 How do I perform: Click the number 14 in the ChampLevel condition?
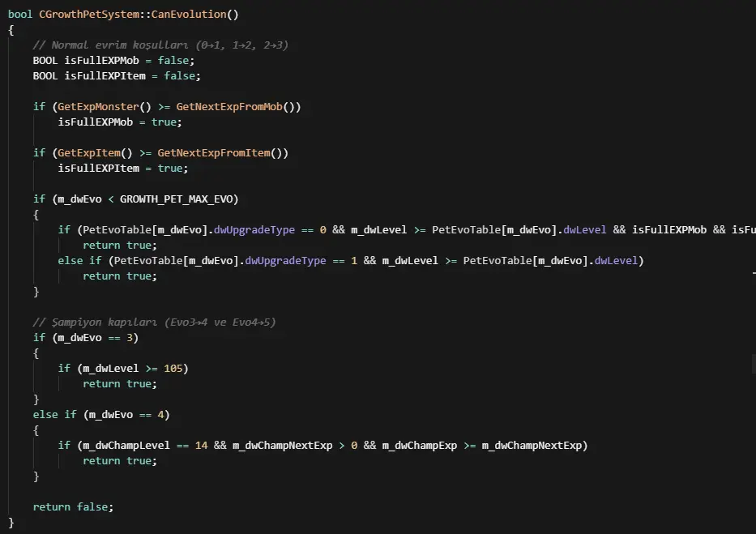[201, 446]
